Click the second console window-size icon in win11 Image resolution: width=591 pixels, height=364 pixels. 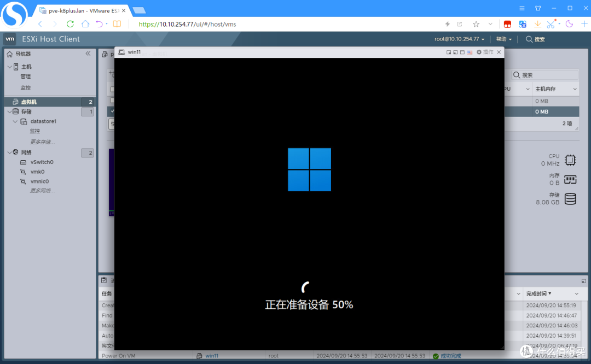coord(455,52)
